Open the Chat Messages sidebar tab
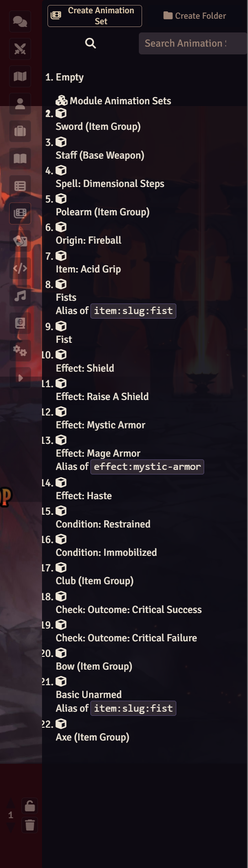Image resolution: width=248 pixels, height=868 pixels. (20, 21)
